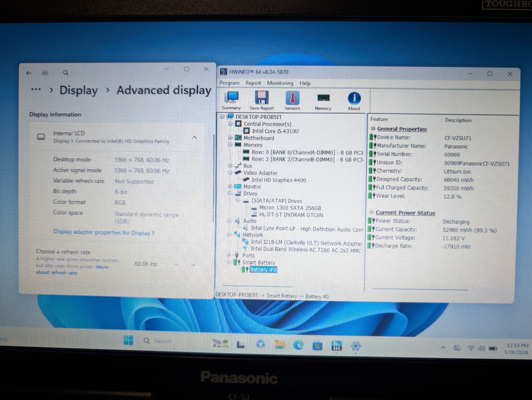Open Settings navigation hamburger menu
This screenshot has height=400, width=532.
click(x=45, y=73)
